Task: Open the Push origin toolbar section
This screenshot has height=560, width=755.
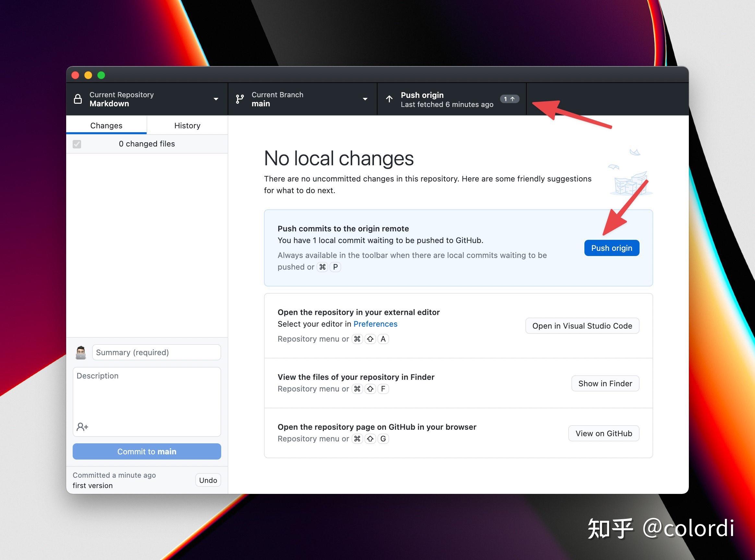Action: point(446,99)
